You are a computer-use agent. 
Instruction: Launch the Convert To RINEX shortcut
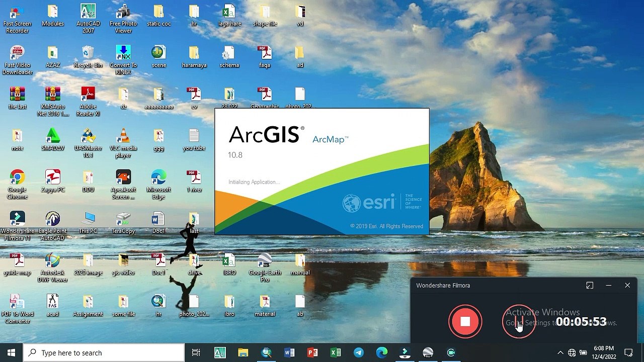coord(123,60)
